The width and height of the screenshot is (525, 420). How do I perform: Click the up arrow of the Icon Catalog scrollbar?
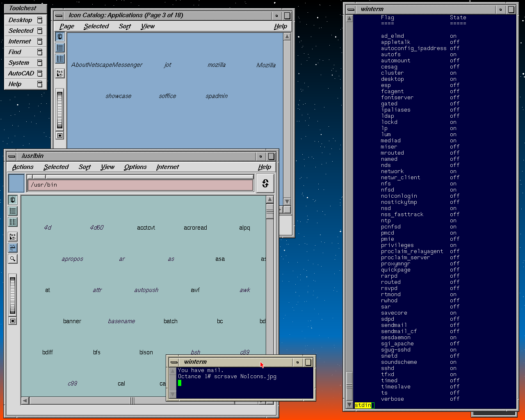(x=287, y=37)
